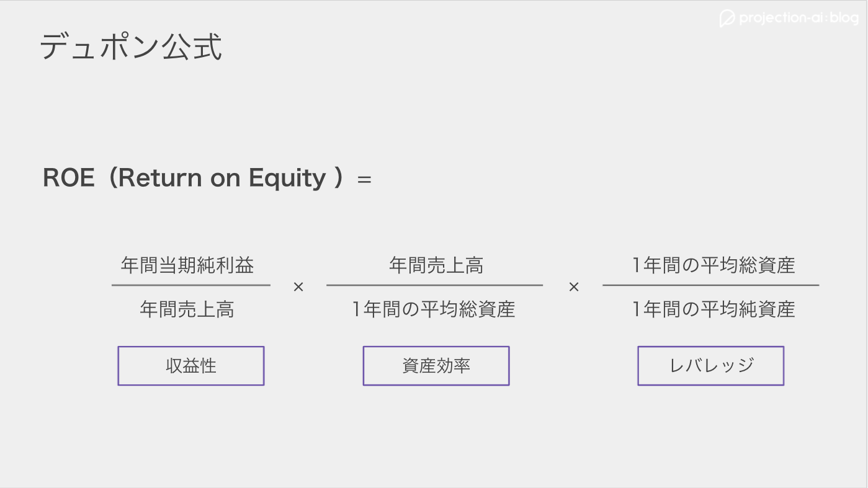Open the projection-ai:blog watermark text

(799, 18)
